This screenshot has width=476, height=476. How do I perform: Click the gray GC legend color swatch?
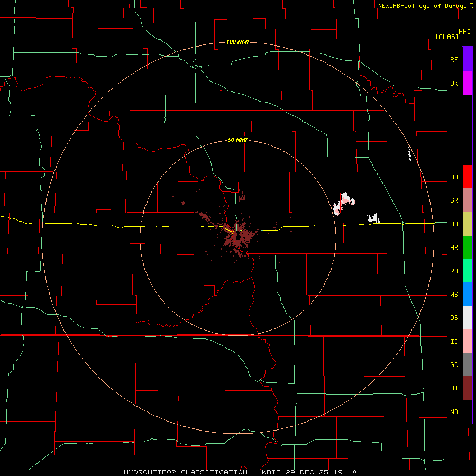tap(467, 364)
